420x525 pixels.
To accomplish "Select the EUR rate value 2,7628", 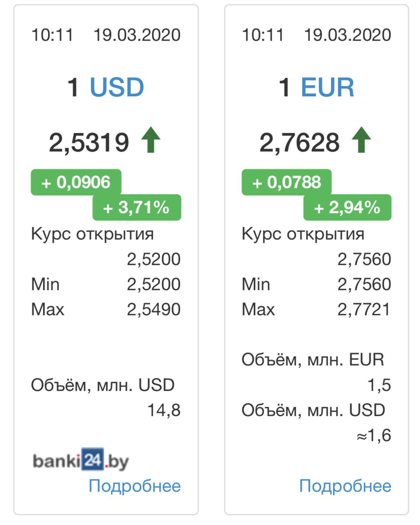I will click(299, 142).
